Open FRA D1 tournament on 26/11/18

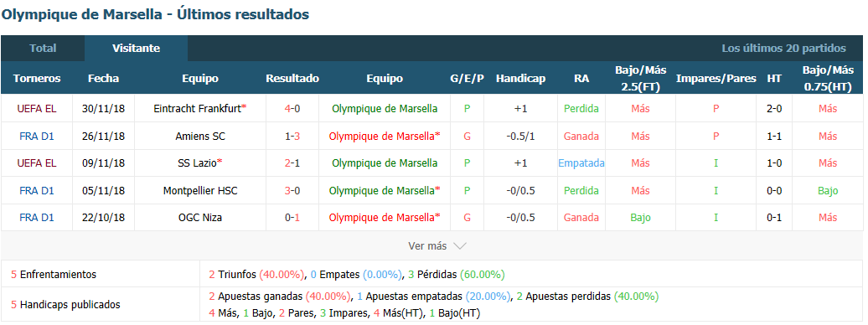point(37,137)
